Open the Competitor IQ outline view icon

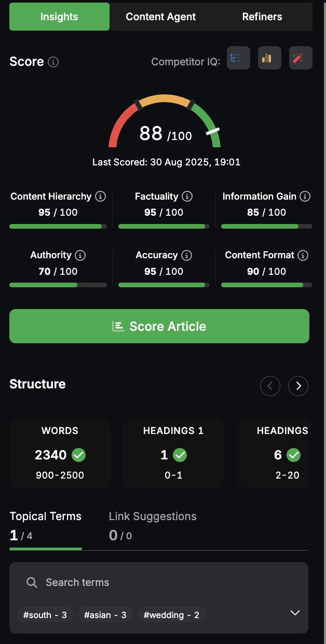tap(238, 58)
